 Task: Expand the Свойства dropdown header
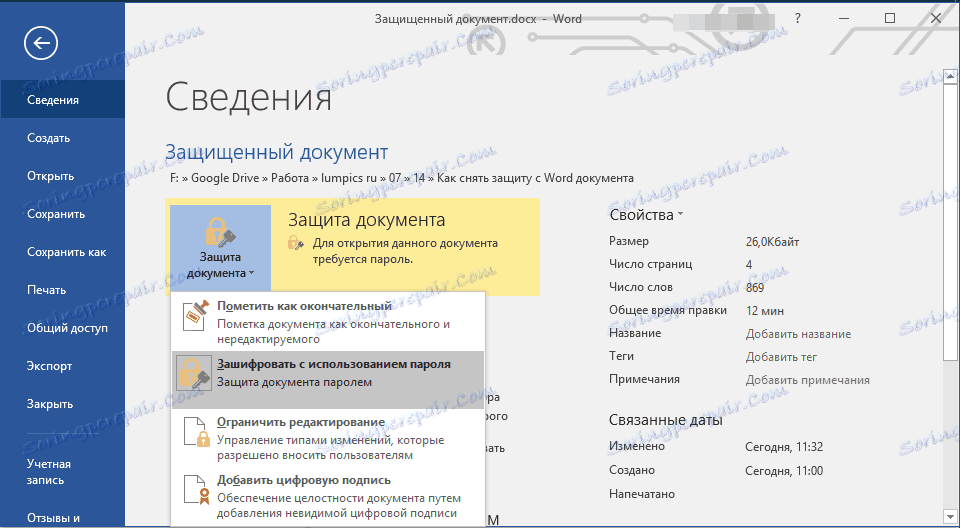(646, 215)
